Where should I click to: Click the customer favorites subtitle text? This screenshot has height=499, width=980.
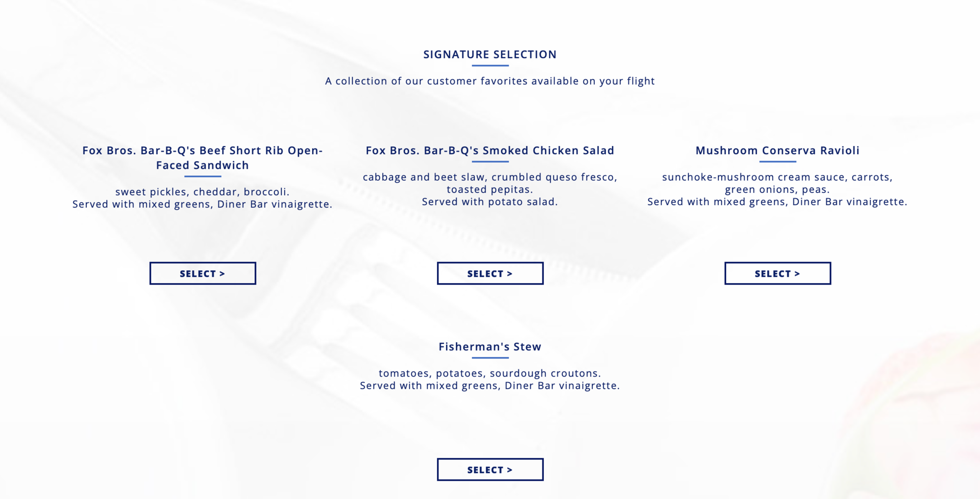pos(490,81)
